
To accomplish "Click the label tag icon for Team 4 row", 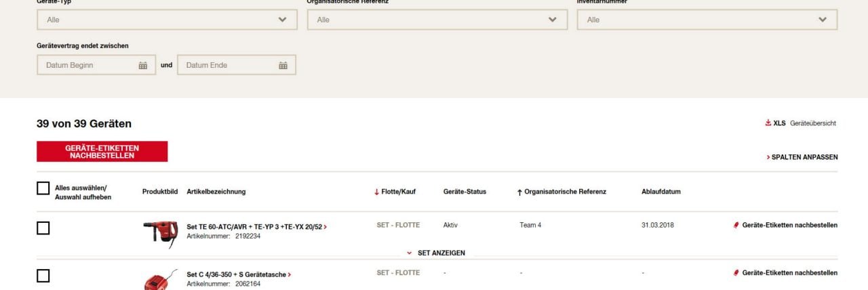I will (736, 225).
